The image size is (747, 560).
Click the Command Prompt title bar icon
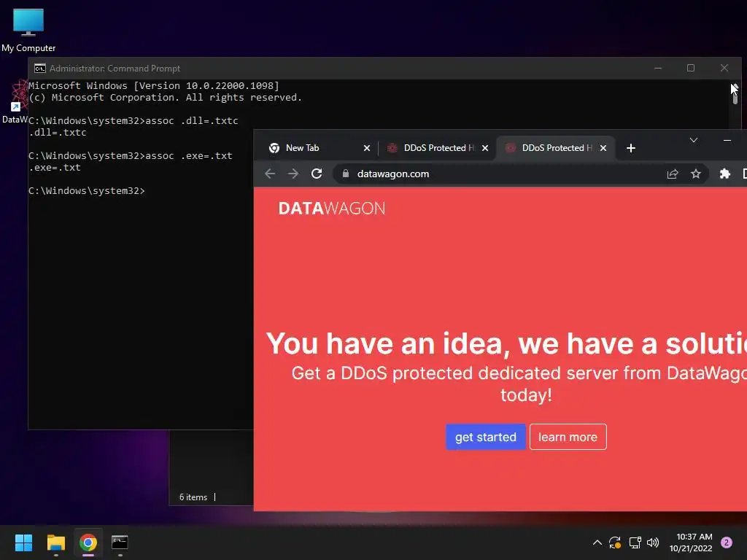[x=40, y=69]
